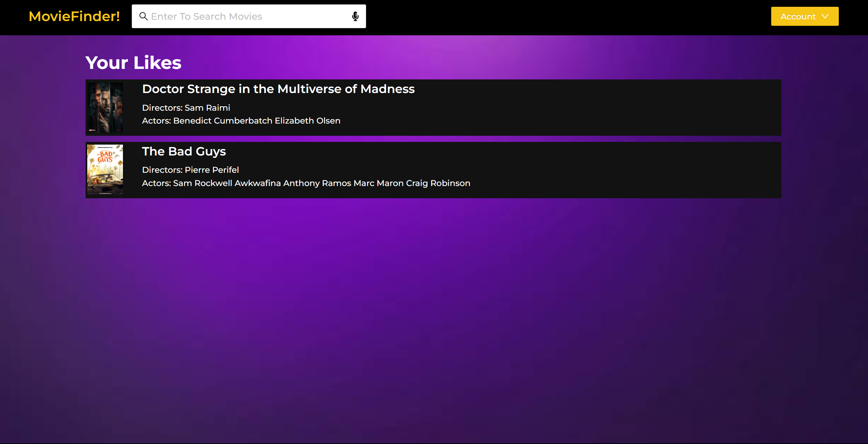
Task: Click Directors: Pierre Perifel text
Action: 190,170
